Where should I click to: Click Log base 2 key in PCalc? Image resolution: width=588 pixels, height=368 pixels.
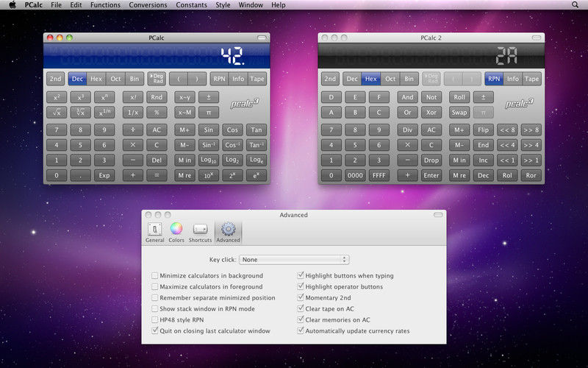[x=232, y=160]
